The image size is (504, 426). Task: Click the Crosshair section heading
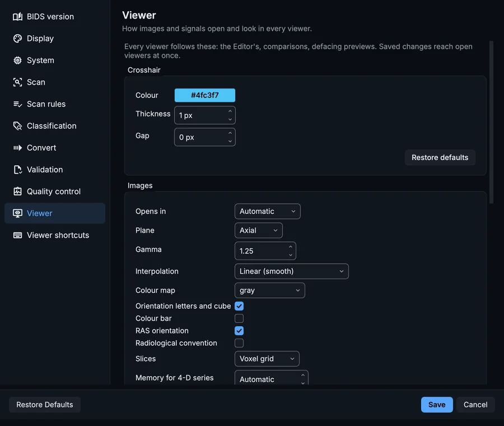point(144,70)
